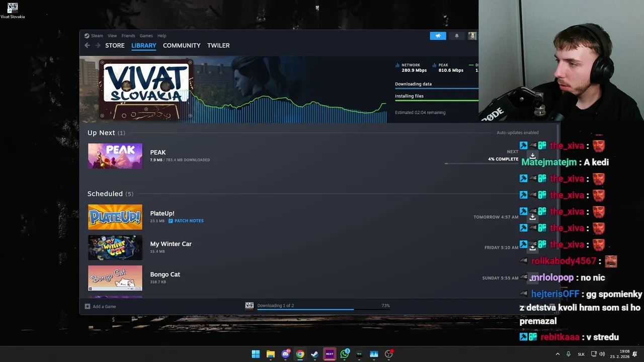
Task: Open the Windows Start menu
Action: tap(256, 354)
